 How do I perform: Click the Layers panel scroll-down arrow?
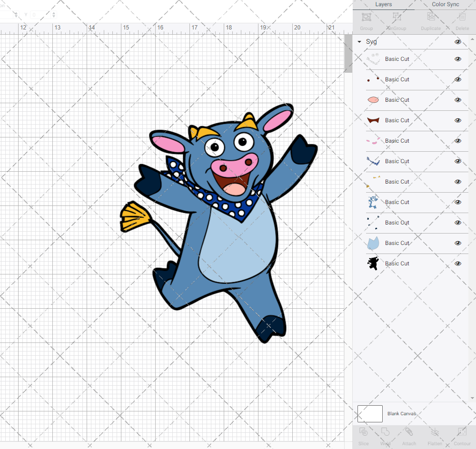tap(472, 398)
